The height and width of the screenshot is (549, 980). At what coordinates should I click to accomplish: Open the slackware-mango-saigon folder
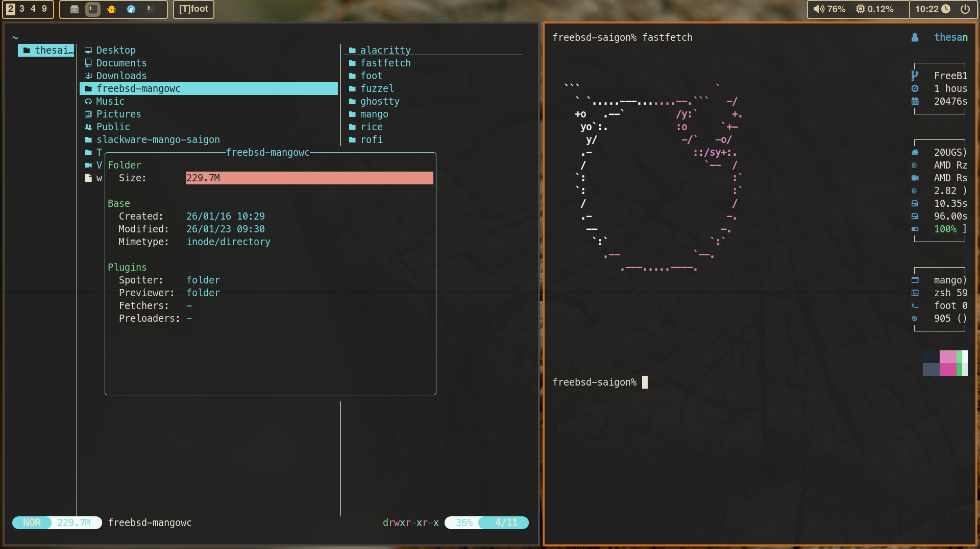[158, 139]
